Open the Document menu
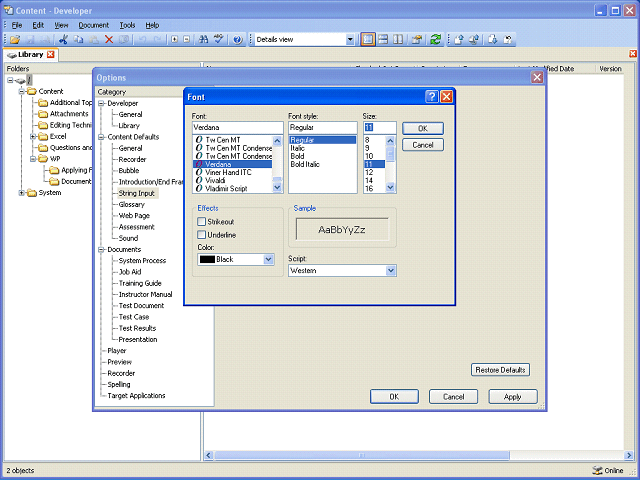The image size is (640, 480). point(94,25)
